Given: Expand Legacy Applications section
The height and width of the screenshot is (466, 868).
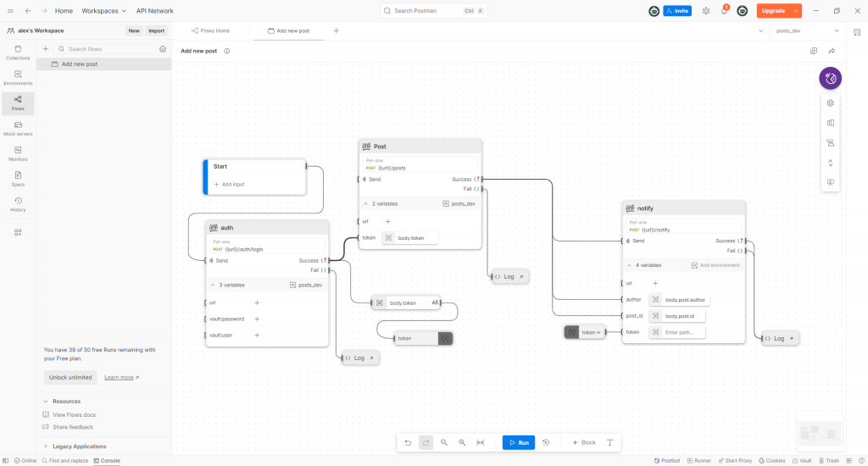Looking at the screenshot, I should [46, 446].
